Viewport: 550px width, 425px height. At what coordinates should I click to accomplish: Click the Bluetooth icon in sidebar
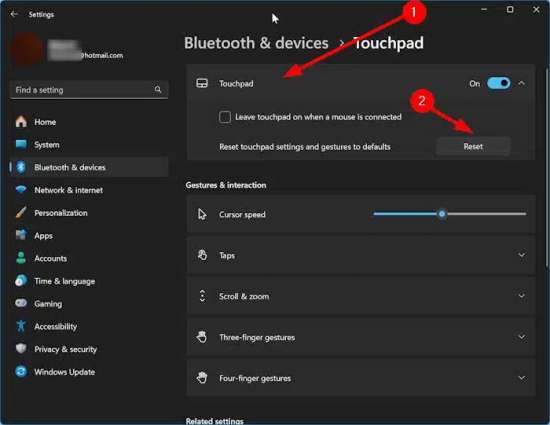click(21, 167)
